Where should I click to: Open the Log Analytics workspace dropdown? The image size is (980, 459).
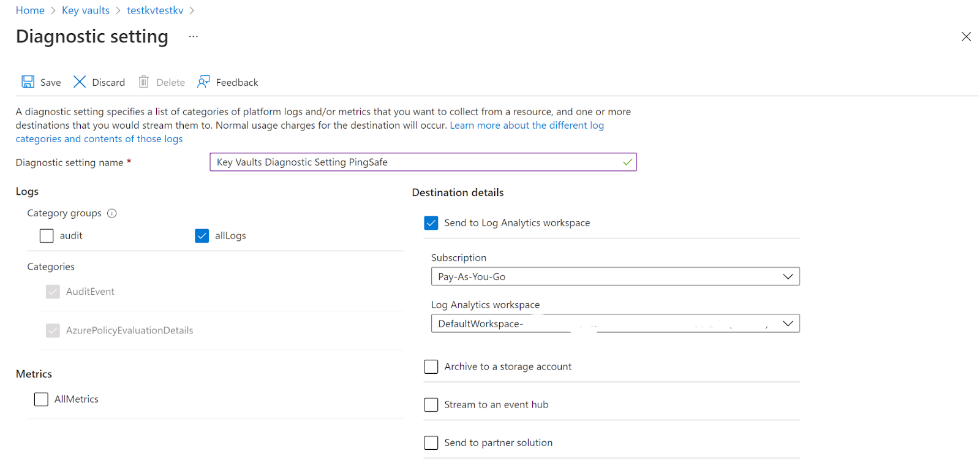[615, 324]
